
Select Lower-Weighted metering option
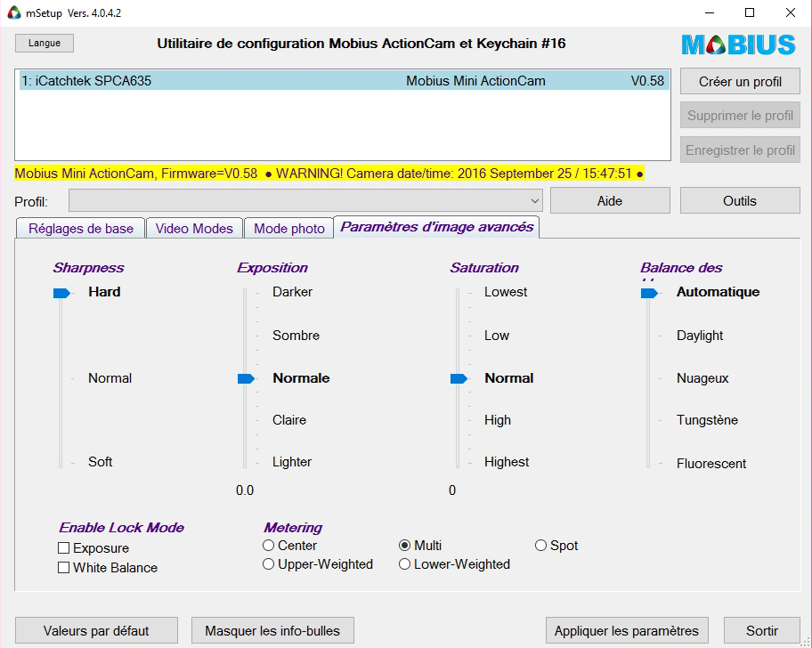point(405,564)
